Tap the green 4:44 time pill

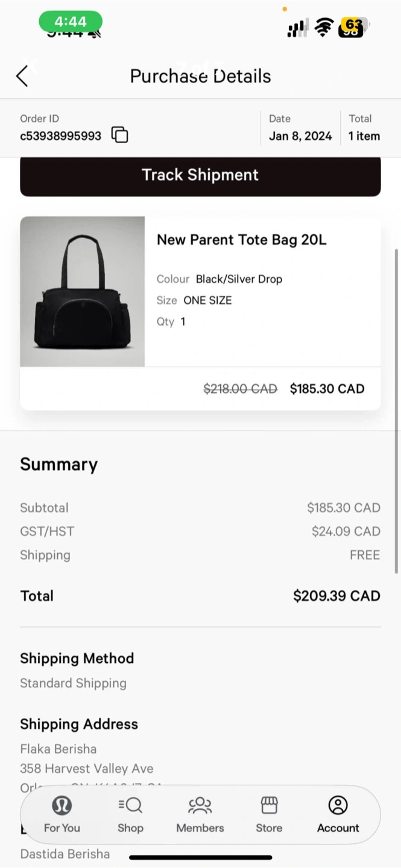pos(71,22)
